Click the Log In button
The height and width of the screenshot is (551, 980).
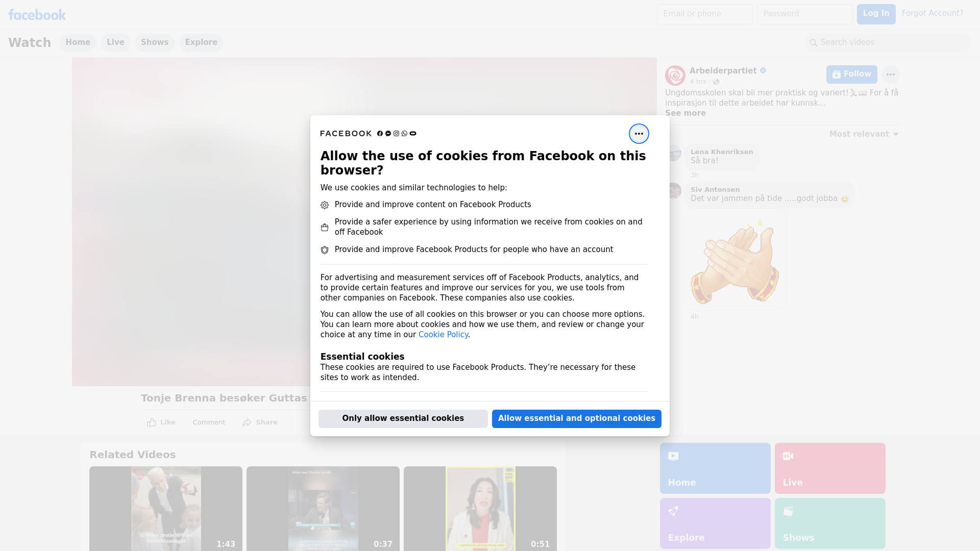point(876,14)
